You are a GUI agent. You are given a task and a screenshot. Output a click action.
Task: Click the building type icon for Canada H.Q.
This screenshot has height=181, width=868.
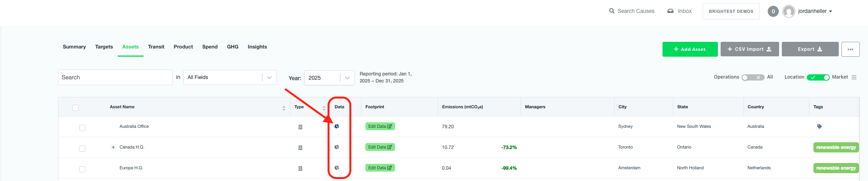(x=300, y=148)
